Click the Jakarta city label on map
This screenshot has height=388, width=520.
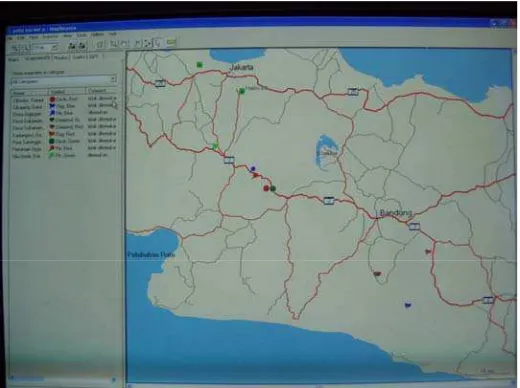[241, 67]
